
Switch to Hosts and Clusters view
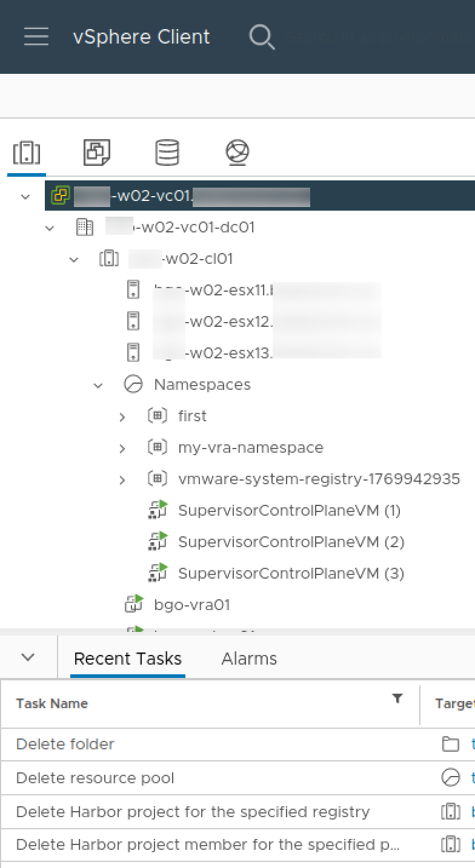coord(27,153)
